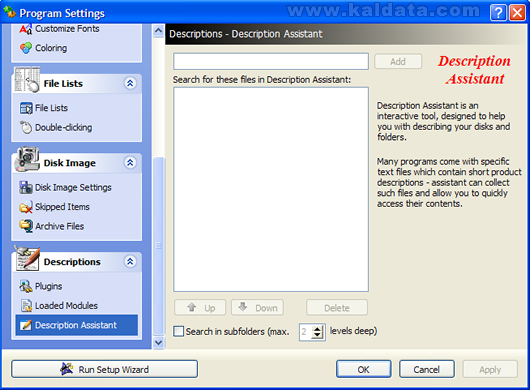Click the Program Settings title bar icon
This screenshot has height=390, width=530.
[x=9, y=13]
